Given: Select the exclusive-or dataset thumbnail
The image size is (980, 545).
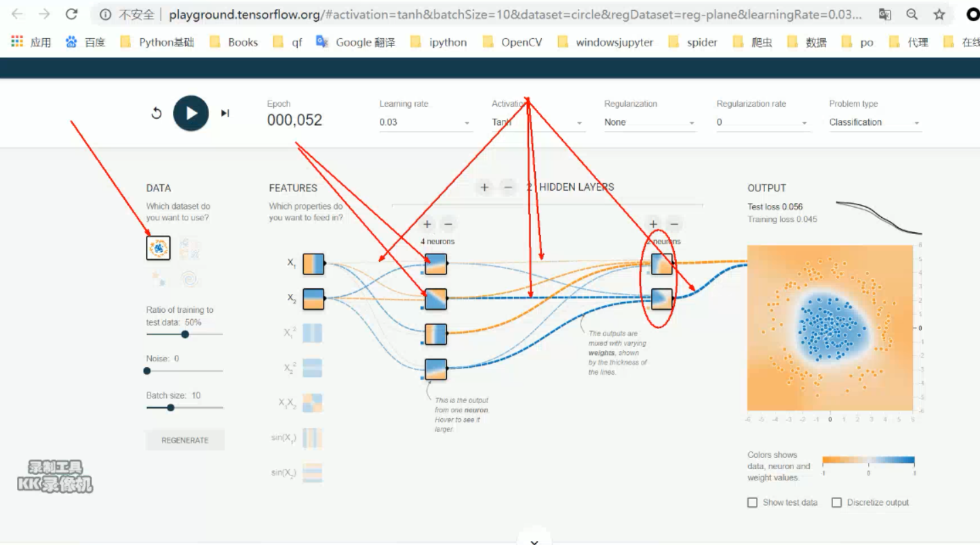Looking at the screenshot, I should [x=189, y=248].
